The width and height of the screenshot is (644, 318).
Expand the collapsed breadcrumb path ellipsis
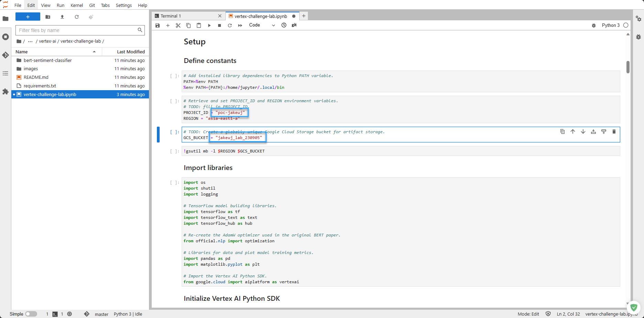coord(30,41)
